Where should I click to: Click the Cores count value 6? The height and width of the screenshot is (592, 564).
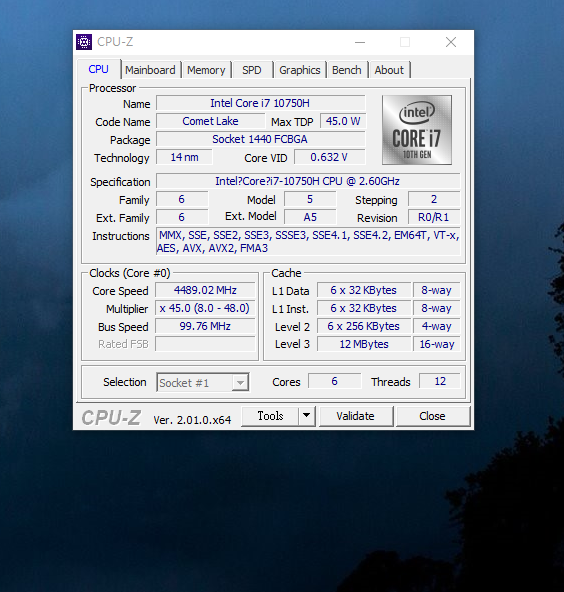(x=334, y=381)
